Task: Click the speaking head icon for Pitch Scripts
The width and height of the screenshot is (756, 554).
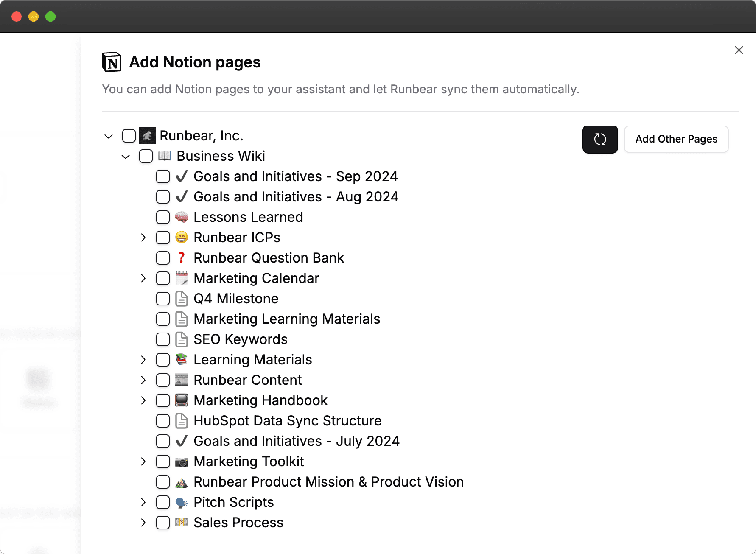Action: [182, 502]
